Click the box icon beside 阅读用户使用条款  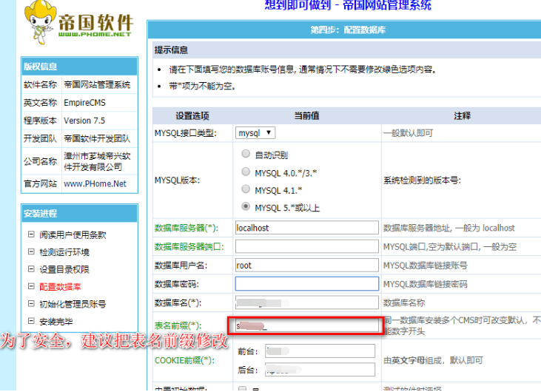pos(31,235)
